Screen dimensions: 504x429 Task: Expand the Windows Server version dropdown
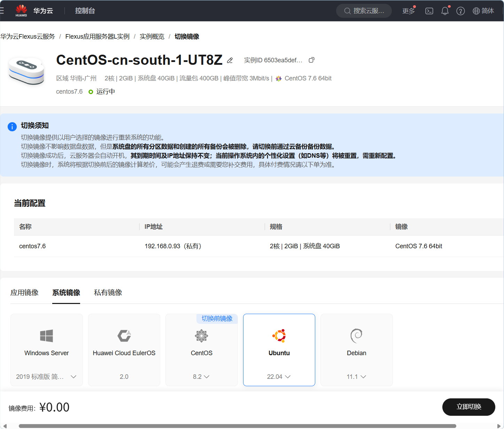click(73, 377)
